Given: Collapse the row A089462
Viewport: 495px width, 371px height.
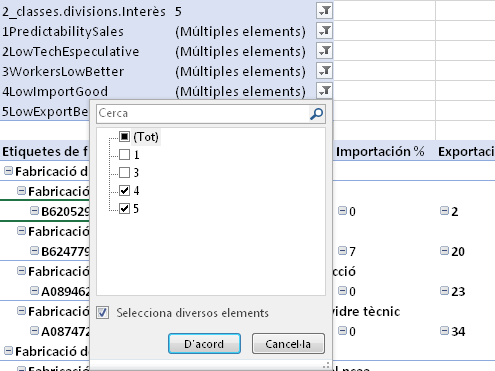Looking at the screenshot, I should (x=34, y=291).
